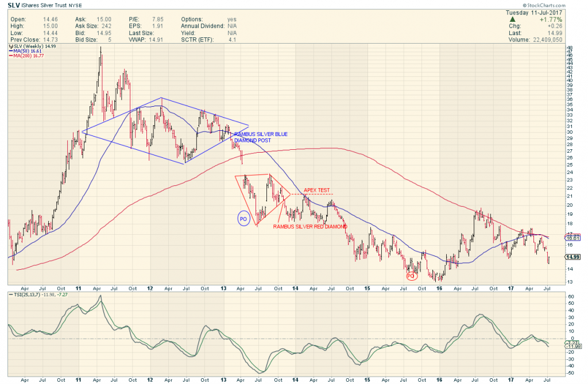The width and height of the screenshot is (588, 384).
Task: Click the green up-triangle change indicator
Action: point(513,19)
